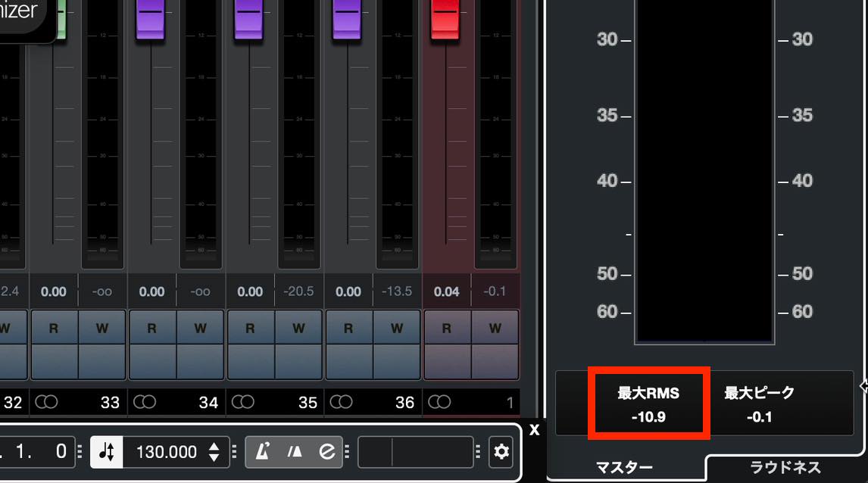Click channel 35 fader level 0.00
Screen dimensions: 868x483
250,291
